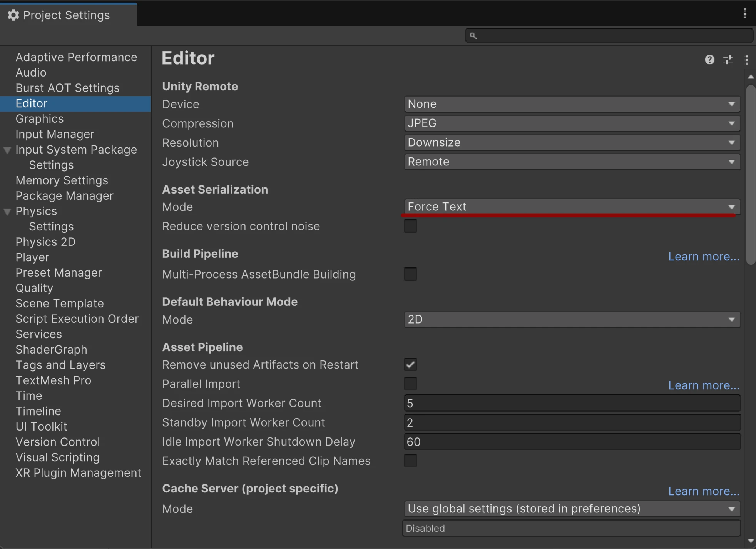Open the Build Pipeline Learn more link
This screenshot has width=756, height=549.
(x=704, y=256)
